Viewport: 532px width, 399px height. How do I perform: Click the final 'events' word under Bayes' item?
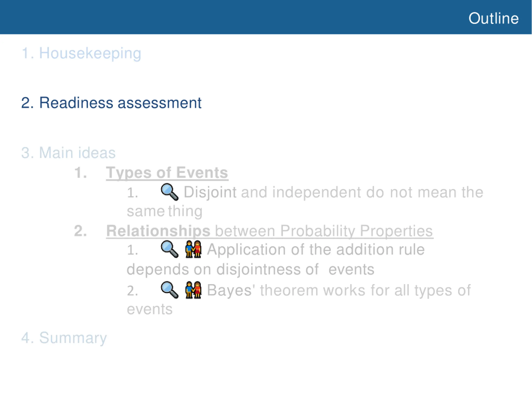150,309
